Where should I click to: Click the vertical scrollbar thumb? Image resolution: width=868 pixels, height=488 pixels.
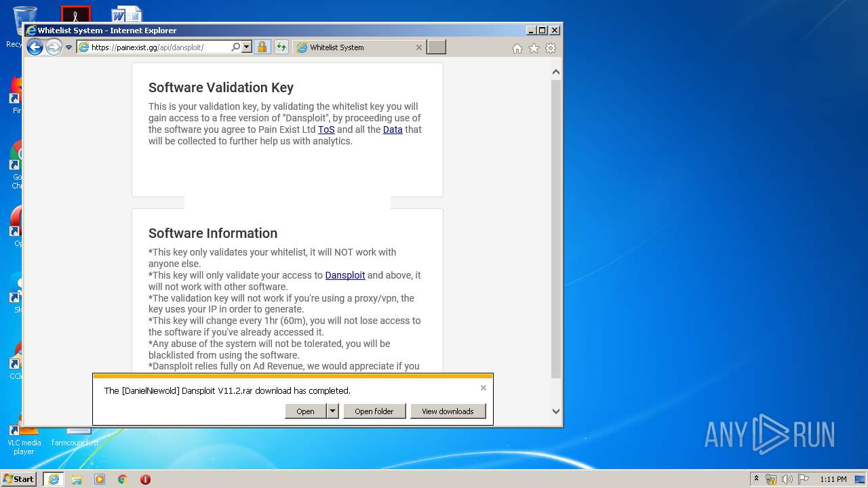[556, 229]
